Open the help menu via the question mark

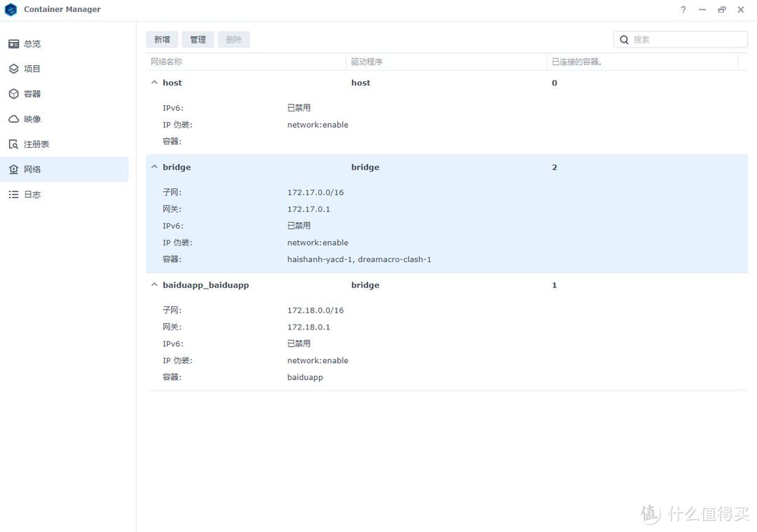click(x=683, y=10)
